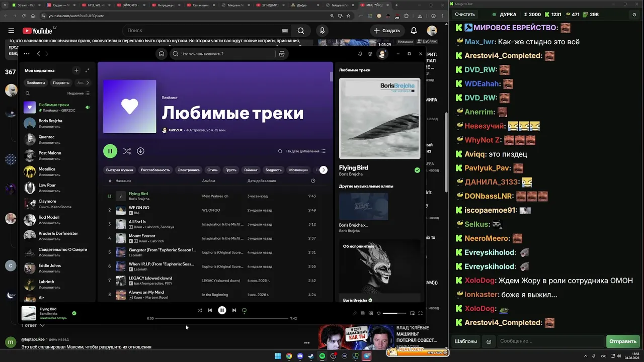Expand the library panel to full view
This screenshot has width=644, height=362.
[87, 70]
